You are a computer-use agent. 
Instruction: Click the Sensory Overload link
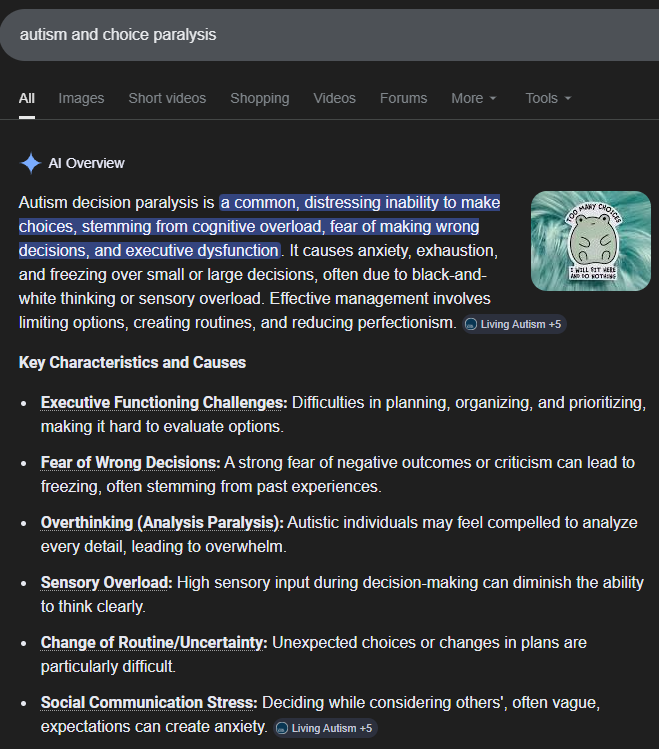[106, 583]
